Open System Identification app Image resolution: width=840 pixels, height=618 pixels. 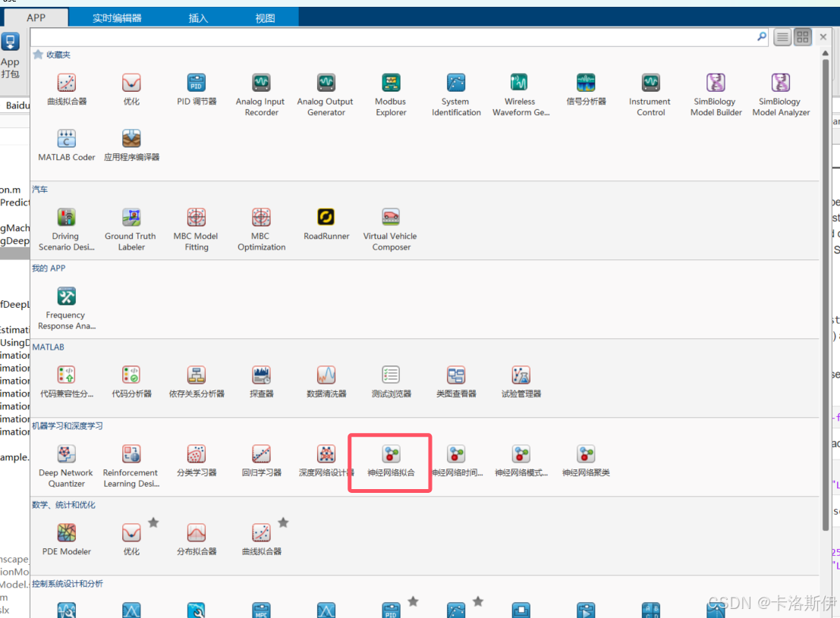click(x=456, y=95)
